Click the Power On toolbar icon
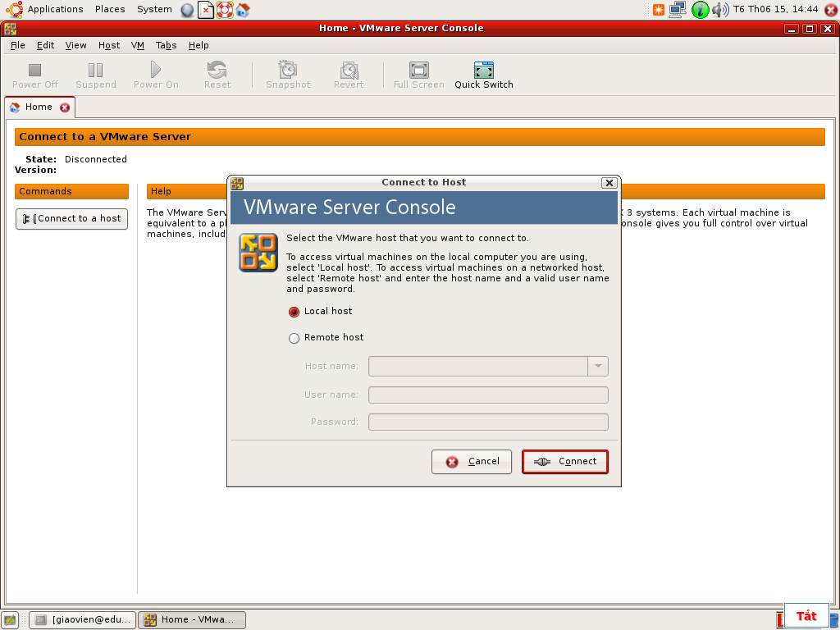 (x=156, y=71)
